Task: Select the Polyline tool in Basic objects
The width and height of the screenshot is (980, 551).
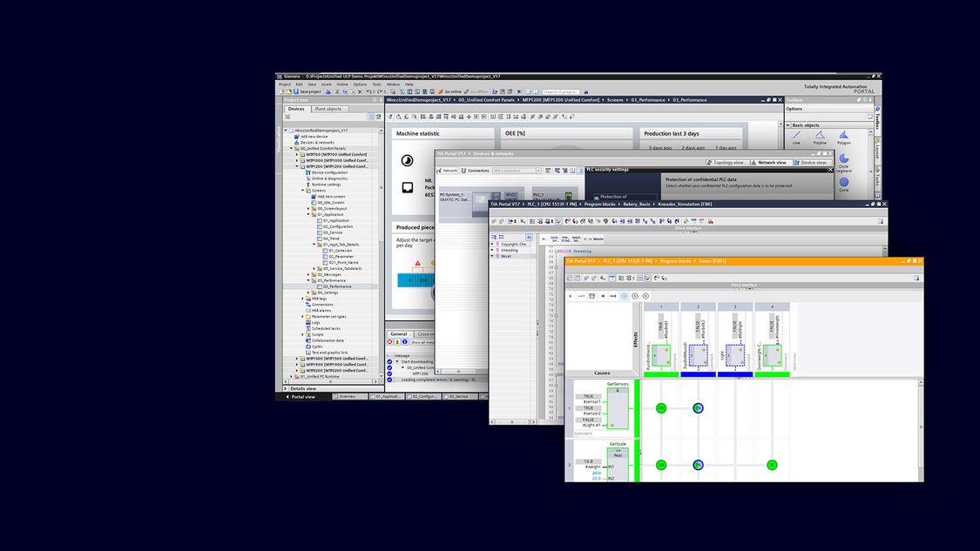Action: pyautogui.click(x=820, y=135)
